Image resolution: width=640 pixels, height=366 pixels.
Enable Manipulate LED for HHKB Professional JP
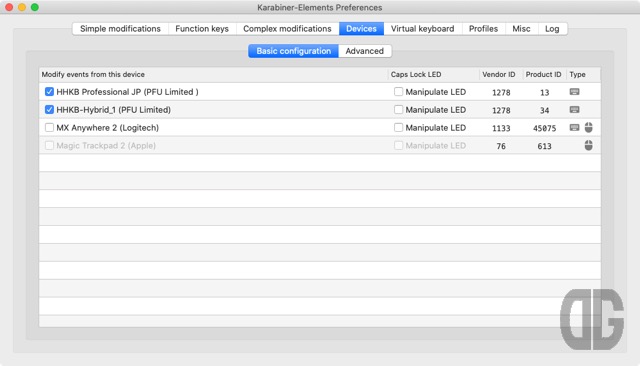pos(398,92)
